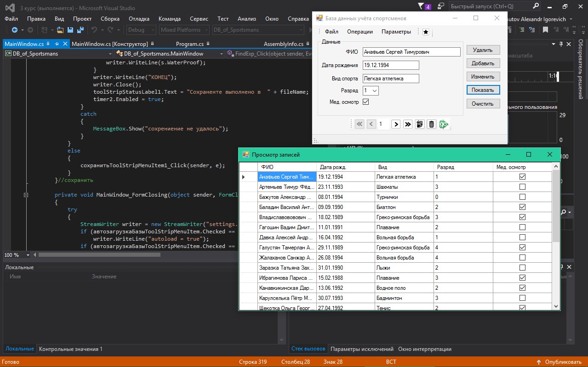Check medical exam box for Шахматы row
Screen dimensions: 588x367
point(522,187)
